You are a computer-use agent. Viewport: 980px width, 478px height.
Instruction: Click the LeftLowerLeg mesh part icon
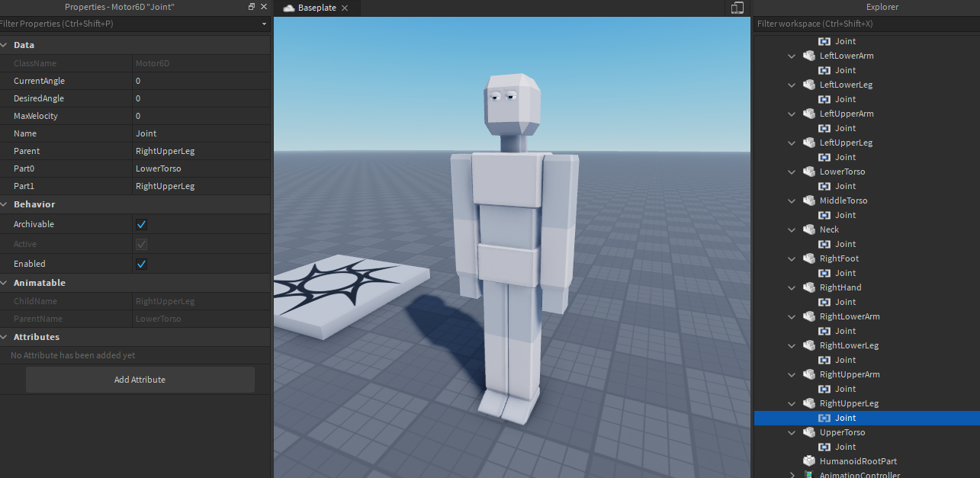[x=809, y=85]
